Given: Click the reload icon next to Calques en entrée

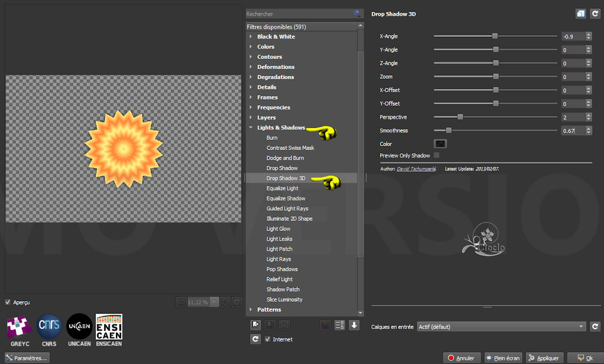Looking at the screenshot, I should coord(595,327).
